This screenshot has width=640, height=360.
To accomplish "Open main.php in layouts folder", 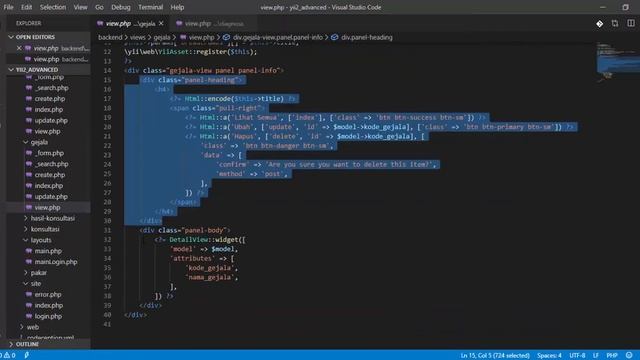I will tap(48, 251).
